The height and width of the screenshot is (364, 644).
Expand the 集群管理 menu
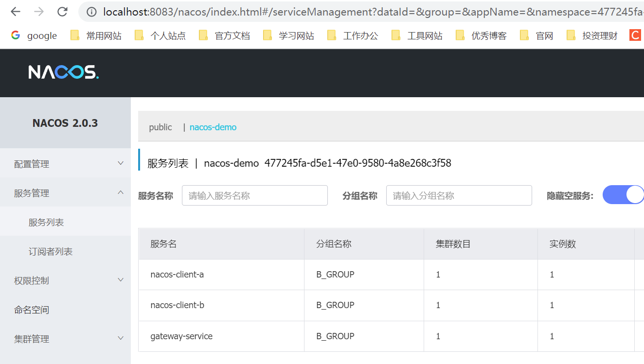pyautogui.click(x=65, y=339)
